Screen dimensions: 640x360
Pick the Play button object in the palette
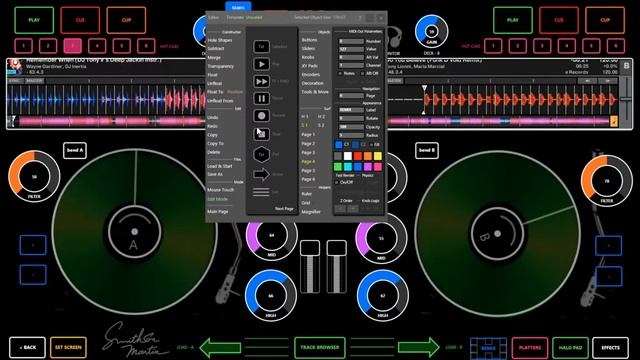pos(261,64)
